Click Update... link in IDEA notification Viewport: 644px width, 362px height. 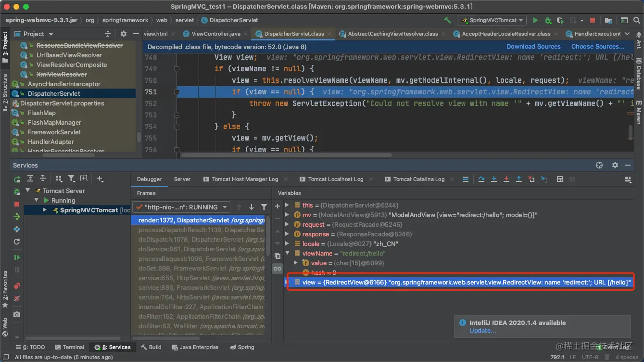pyautogui.click(x=482, y=331)
